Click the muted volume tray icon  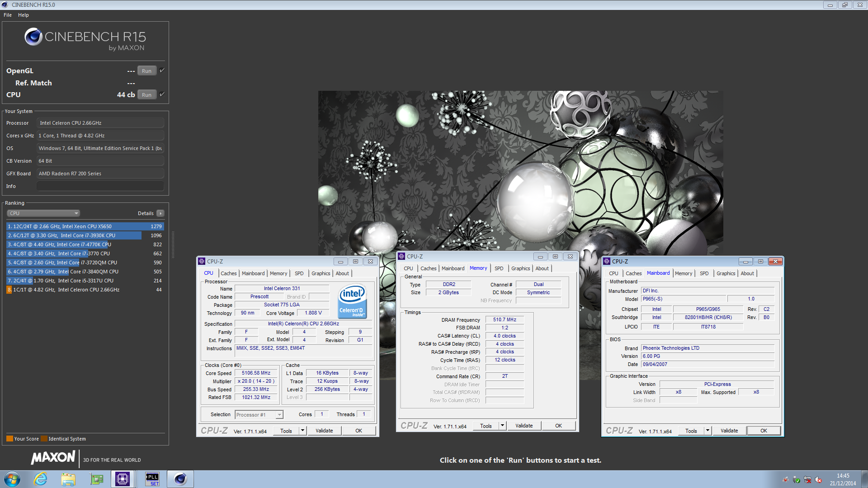(818, 480)
